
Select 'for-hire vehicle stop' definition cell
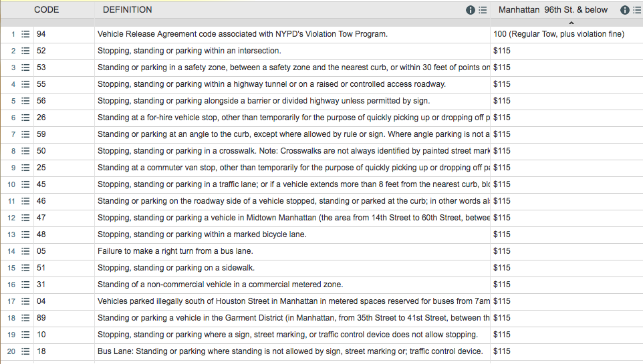click(x=292, y=118)
